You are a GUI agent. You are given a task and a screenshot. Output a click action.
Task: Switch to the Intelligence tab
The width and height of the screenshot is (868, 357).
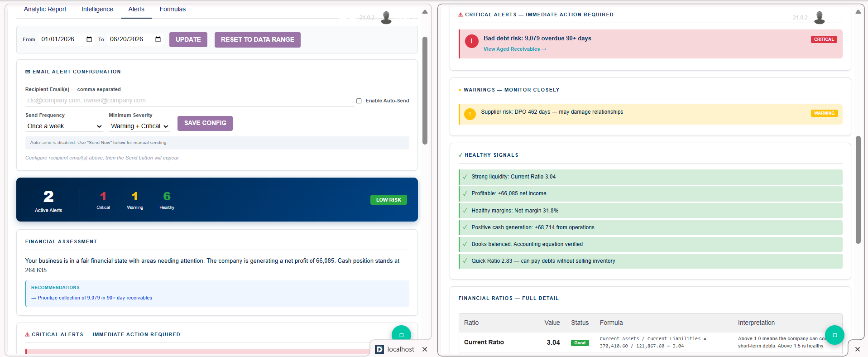pos(97,9)
